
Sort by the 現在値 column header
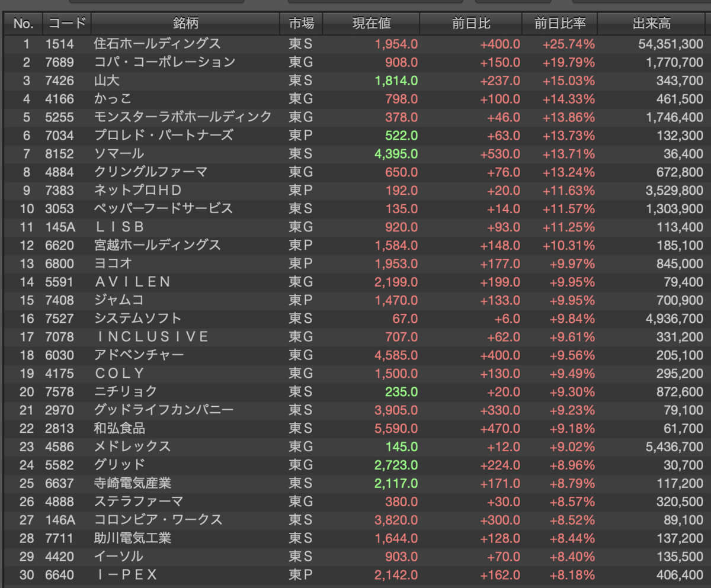click(371, 24)
